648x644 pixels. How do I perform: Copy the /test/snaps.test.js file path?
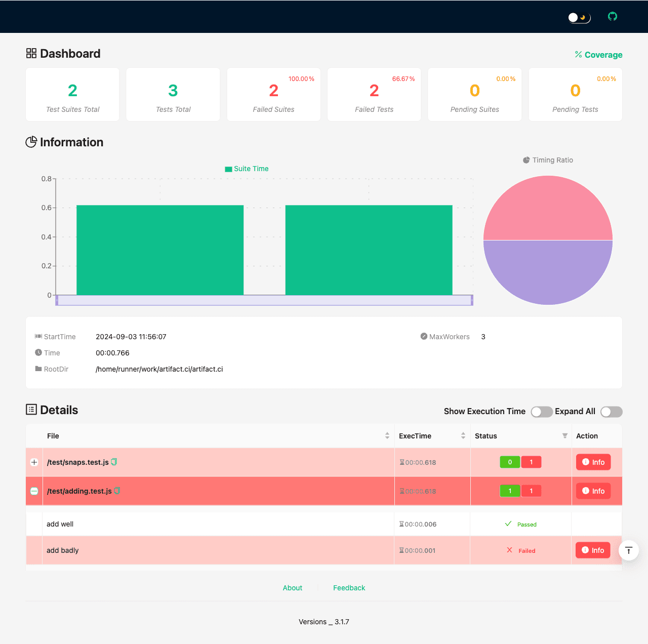click(114, 462)
